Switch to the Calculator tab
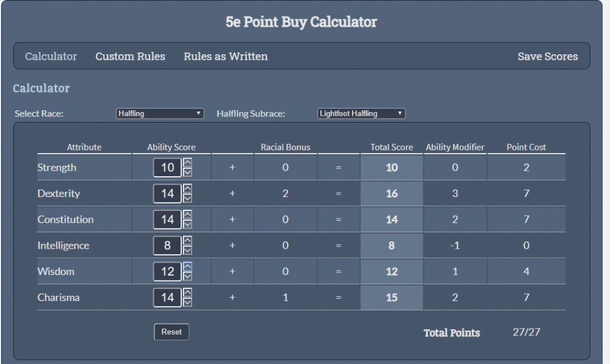Viewport: 610px width, 364px height. tap(51, 56)
